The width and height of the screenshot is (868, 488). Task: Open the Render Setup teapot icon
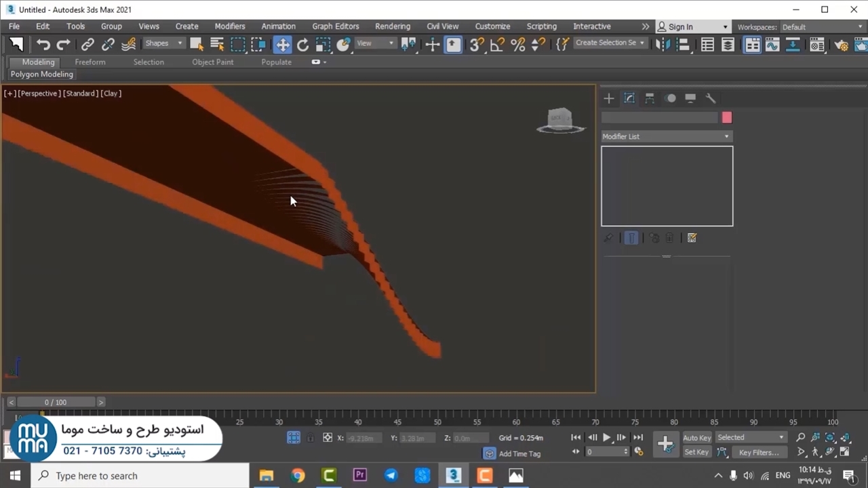click(x=841, y=45)
